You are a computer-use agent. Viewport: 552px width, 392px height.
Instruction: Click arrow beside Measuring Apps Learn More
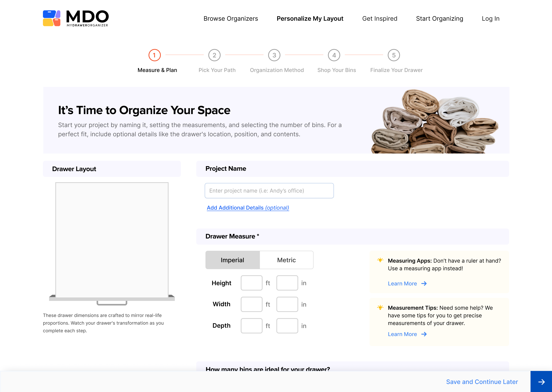pos(424,284)
